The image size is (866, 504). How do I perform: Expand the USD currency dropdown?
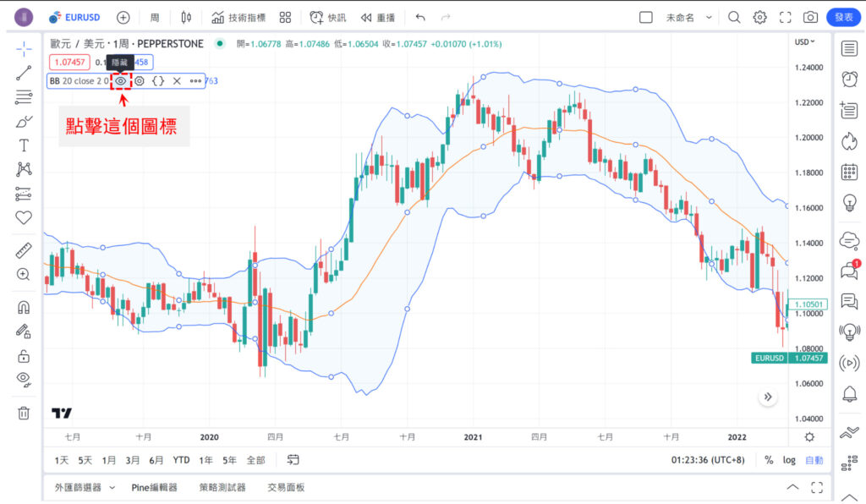coord(804,41)
